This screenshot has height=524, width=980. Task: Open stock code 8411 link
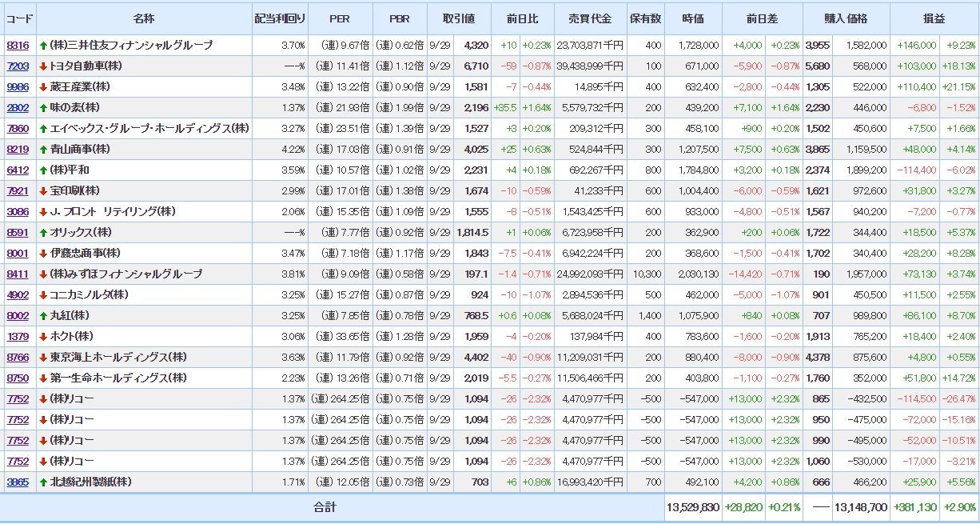[18, 274]
